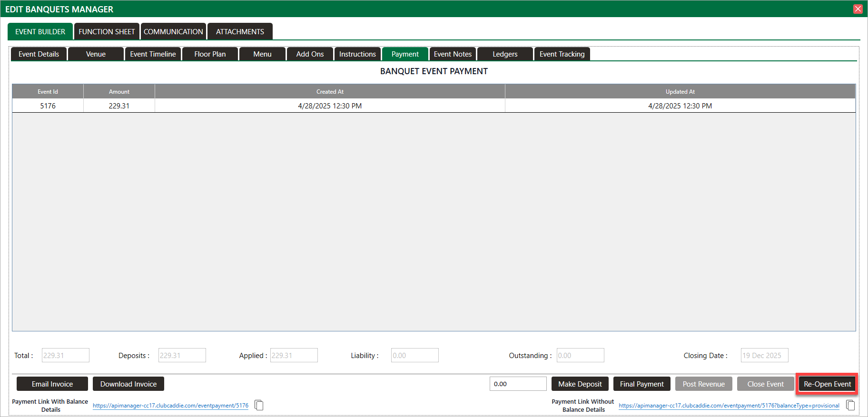Select the Event Details sub-tab

point(39,54)
